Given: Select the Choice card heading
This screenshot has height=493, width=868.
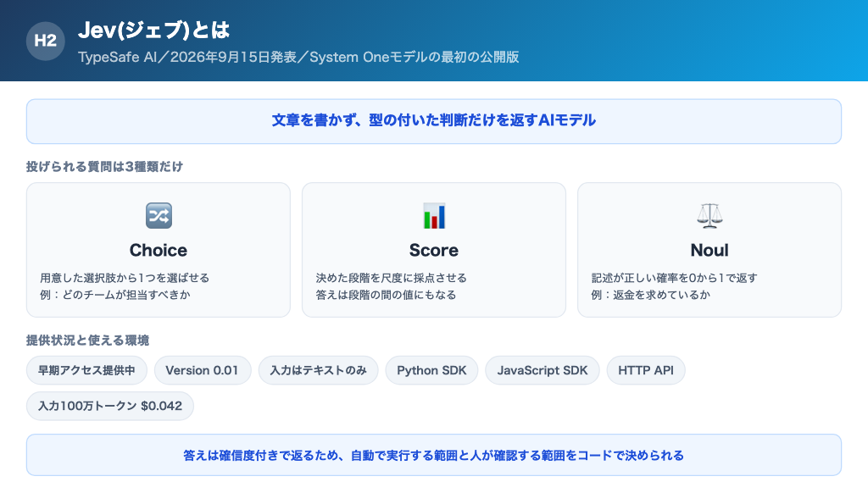Looking at the screenshot, I should click(159, 250).
